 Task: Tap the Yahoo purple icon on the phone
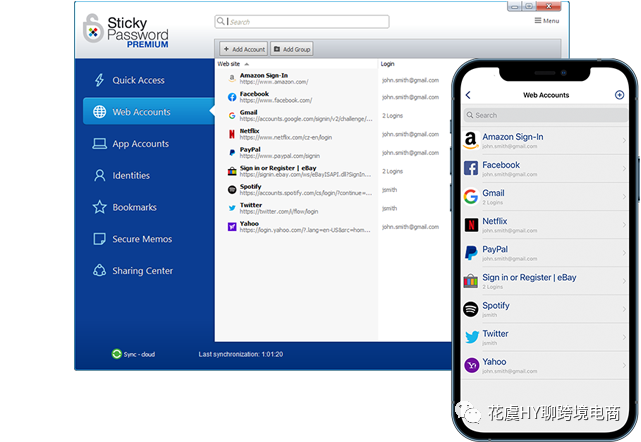[471, 365]
